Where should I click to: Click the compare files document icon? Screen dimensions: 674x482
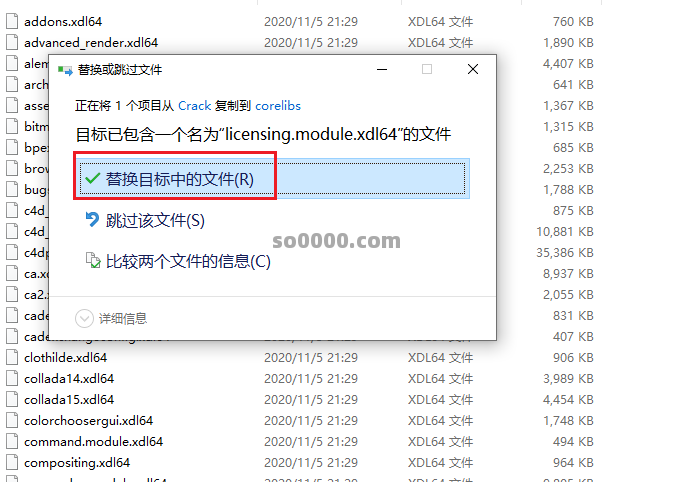[93, 260]
